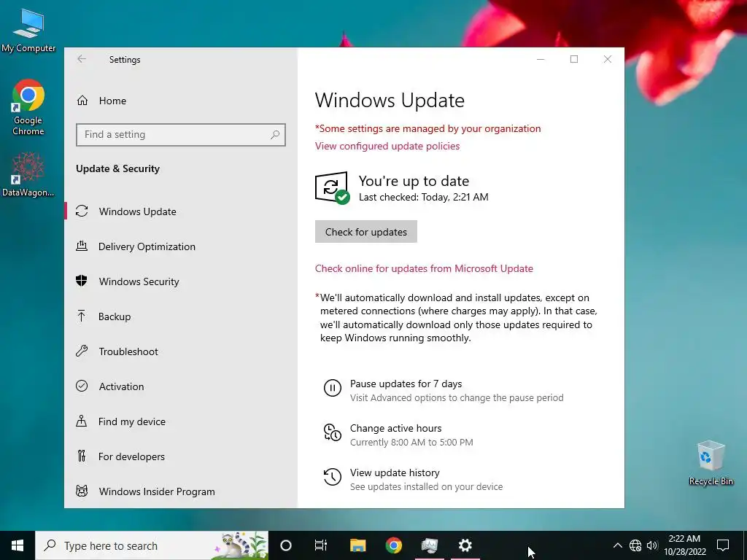The height and width of the screenshot is (560, 747).
Task: Click the active hours clock icon
Action: 333,432
